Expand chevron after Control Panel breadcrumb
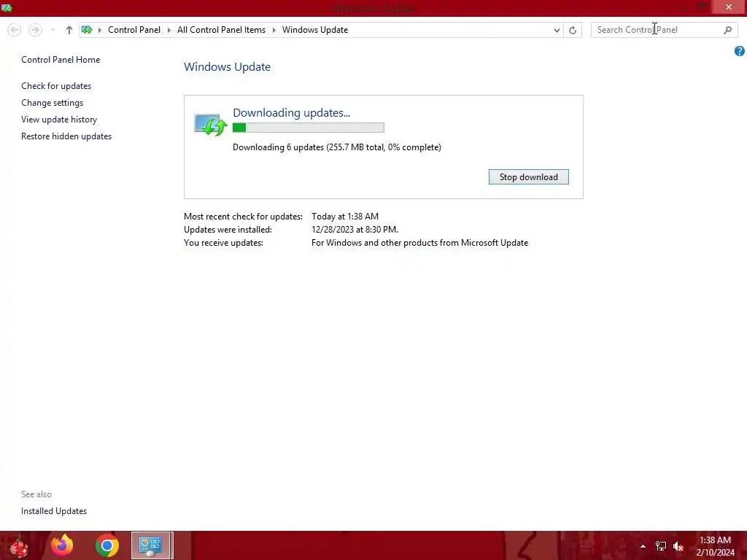 tap(169, 30)
